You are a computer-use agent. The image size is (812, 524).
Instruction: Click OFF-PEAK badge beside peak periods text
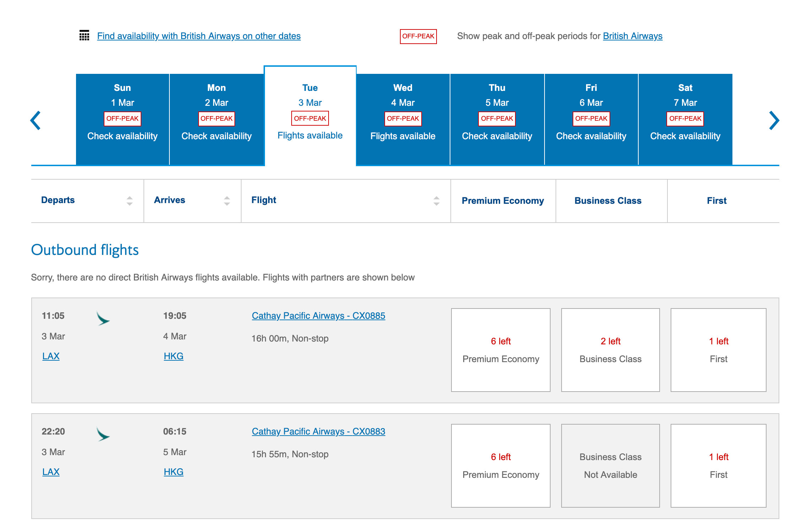pos(418,36)
